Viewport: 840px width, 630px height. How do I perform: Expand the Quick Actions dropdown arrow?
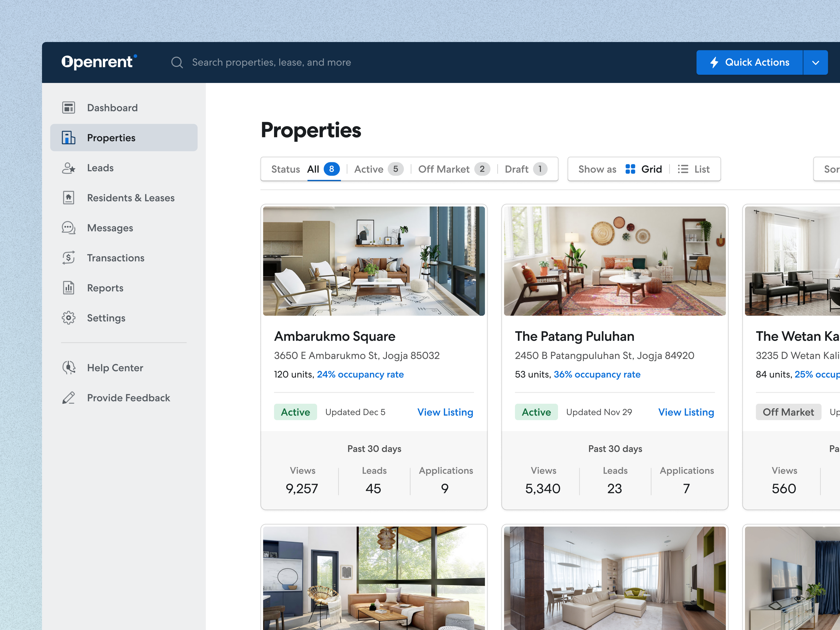(x=815, y=62)
